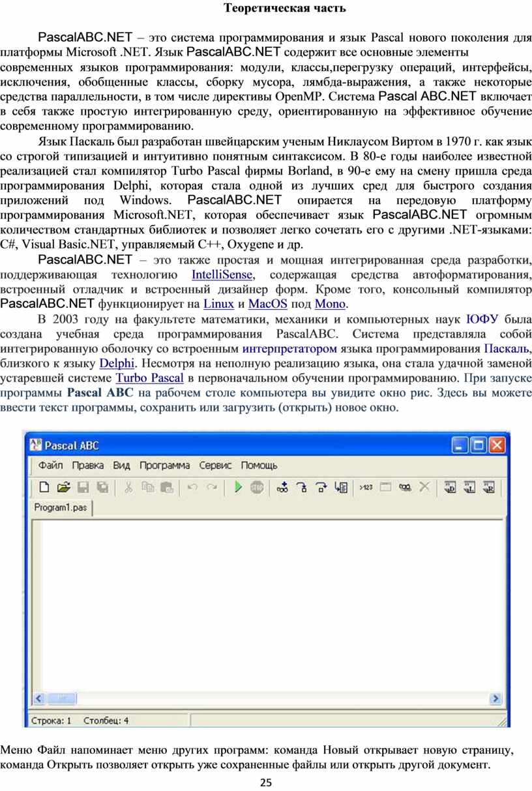Click the window icon after '>123'
Screen dimensions: 532x791
(385, 487)
